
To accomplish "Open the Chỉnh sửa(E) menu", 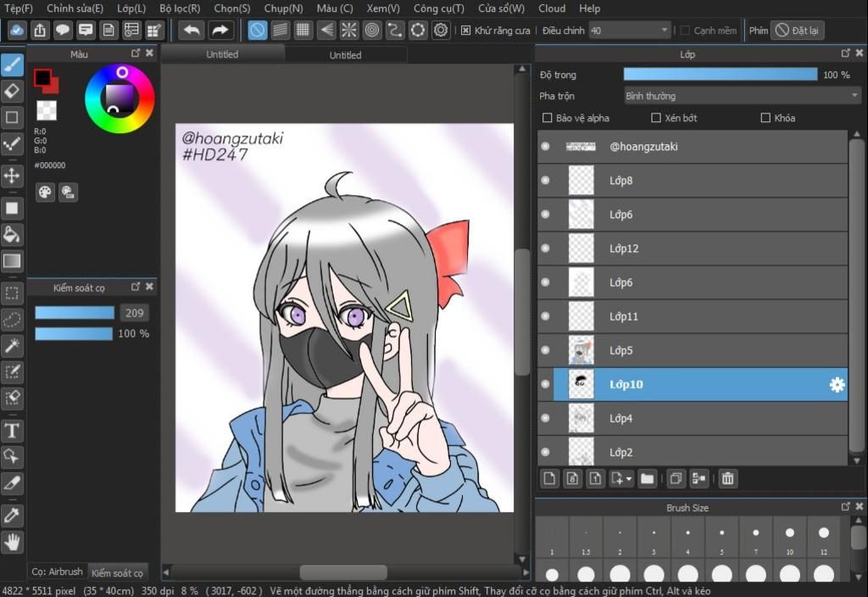I will [x=75, y=8].
